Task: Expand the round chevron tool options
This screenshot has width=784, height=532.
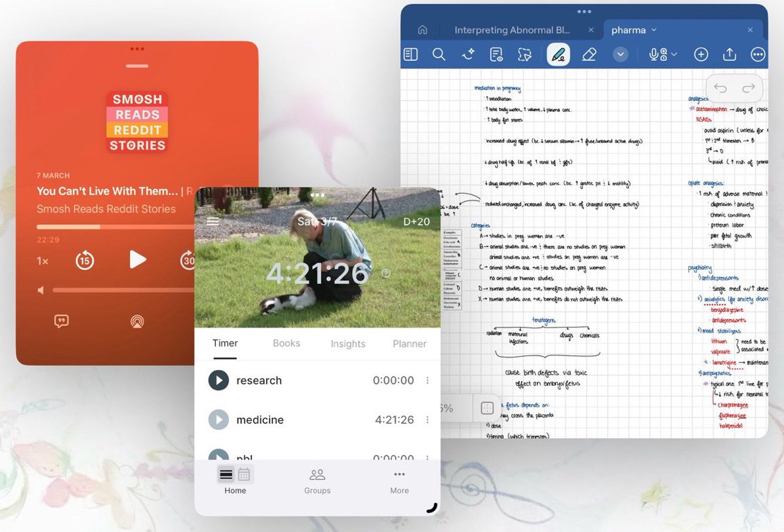Action: click(x=621, y=54)
